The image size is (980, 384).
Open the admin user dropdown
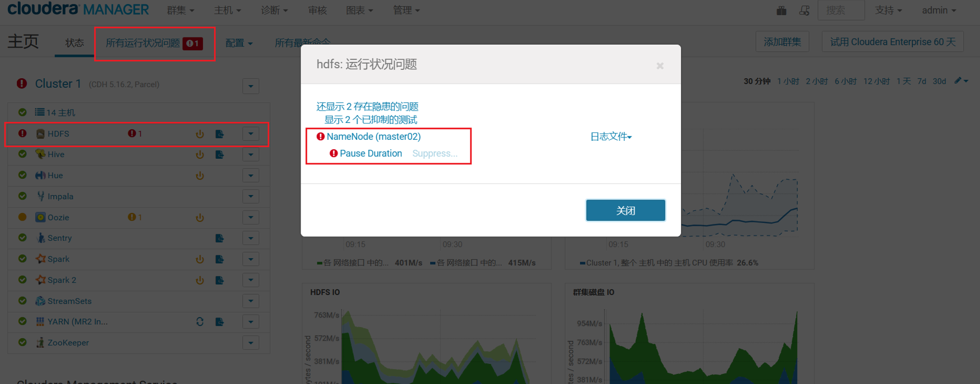pyautogui.click(x=939, y=10)
